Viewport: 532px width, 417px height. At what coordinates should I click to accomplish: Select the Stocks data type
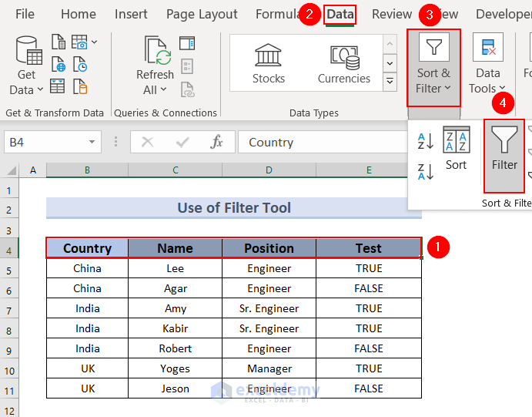[x=268, y=63]
